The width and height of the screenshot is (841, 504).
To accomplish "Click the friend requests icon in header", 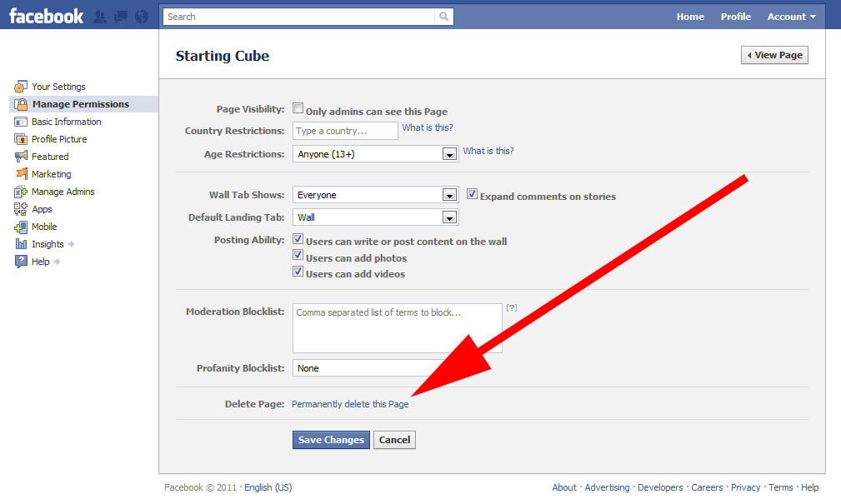I will (101, 17).
